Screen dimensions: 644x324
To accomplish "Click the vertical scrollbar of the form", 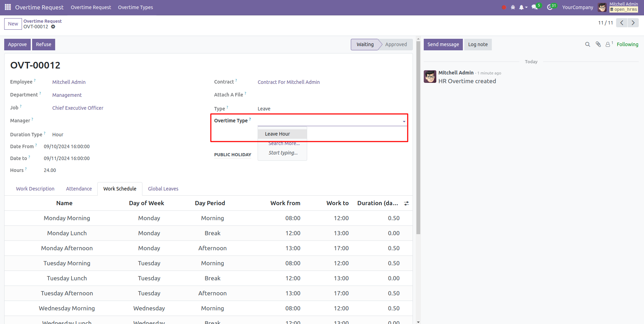I will pos(418,140).
